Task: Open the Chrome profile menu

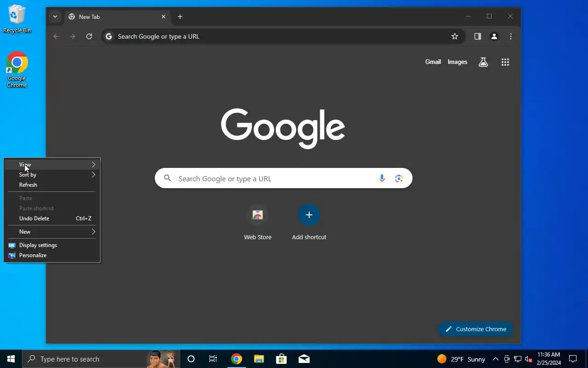Action: pos(494,36)
